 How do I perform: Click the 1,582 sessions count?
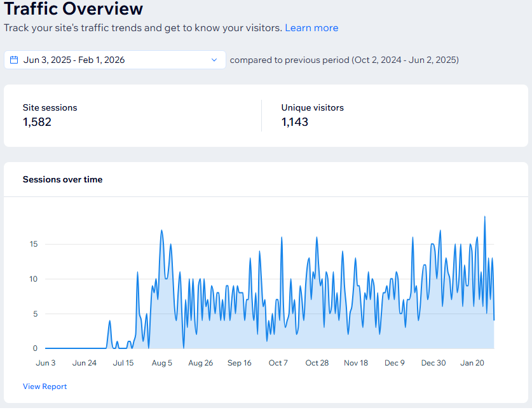pos(37,122)
